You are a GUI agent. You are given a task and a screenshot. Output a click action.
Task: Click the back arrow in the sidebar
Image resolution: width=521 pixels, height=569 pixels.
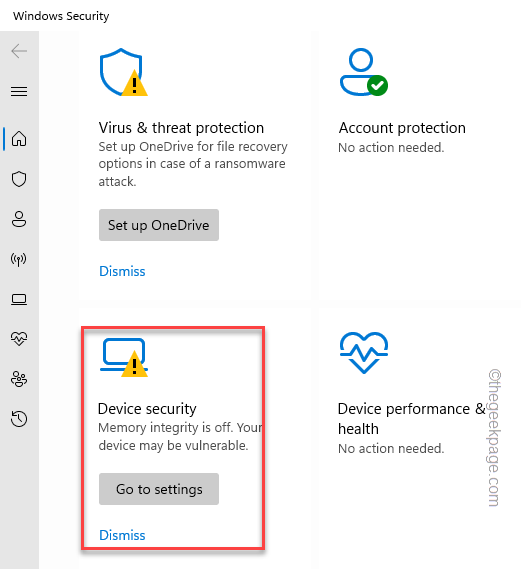[19, 51]
